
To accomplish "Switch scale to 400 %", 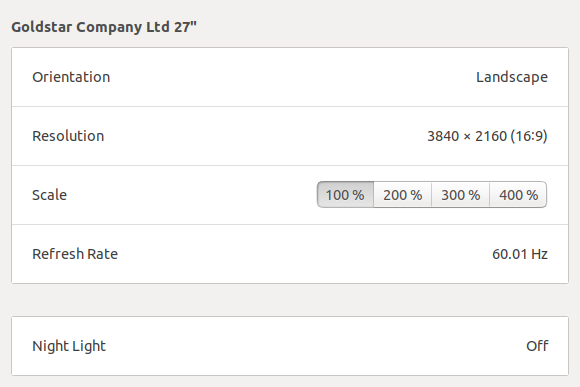I will 518,195.
